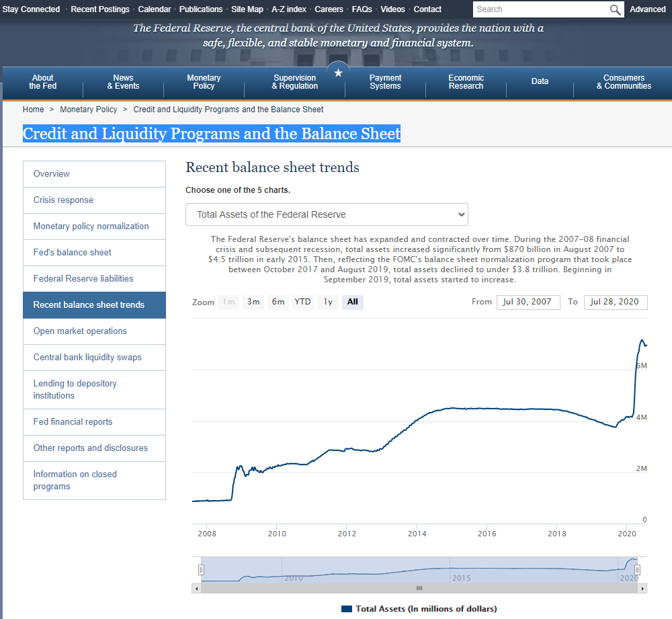Open Supervision & Regulation menu
Viewport: 672px width, 619px height.
295,82
